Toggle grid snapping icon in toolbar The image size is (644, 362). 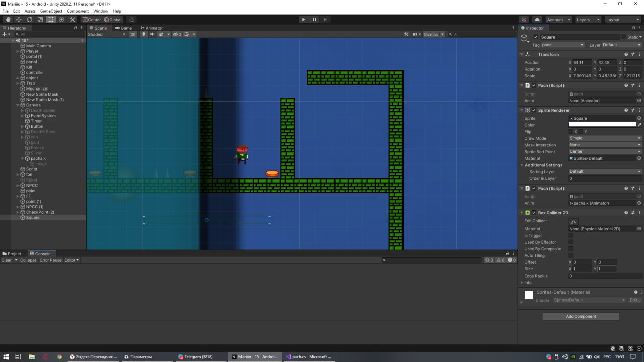132,20
